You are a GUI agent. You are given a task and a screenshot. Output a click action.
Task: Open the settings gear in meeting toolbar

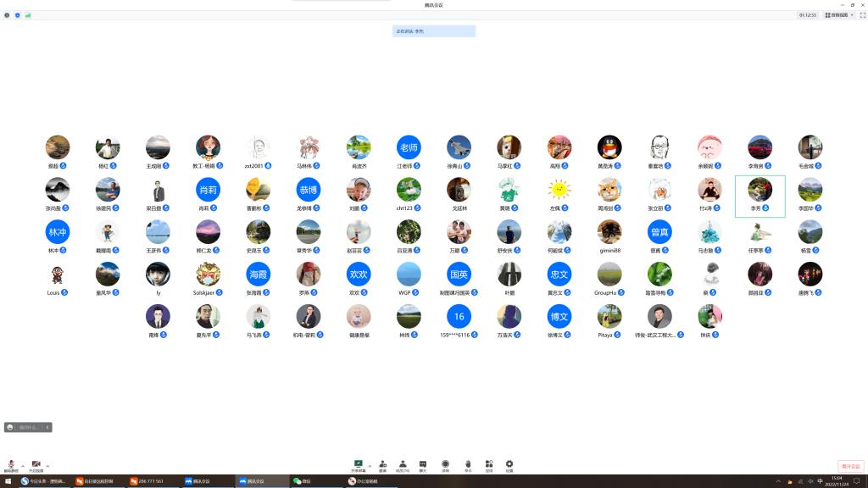tap(509, 464)
